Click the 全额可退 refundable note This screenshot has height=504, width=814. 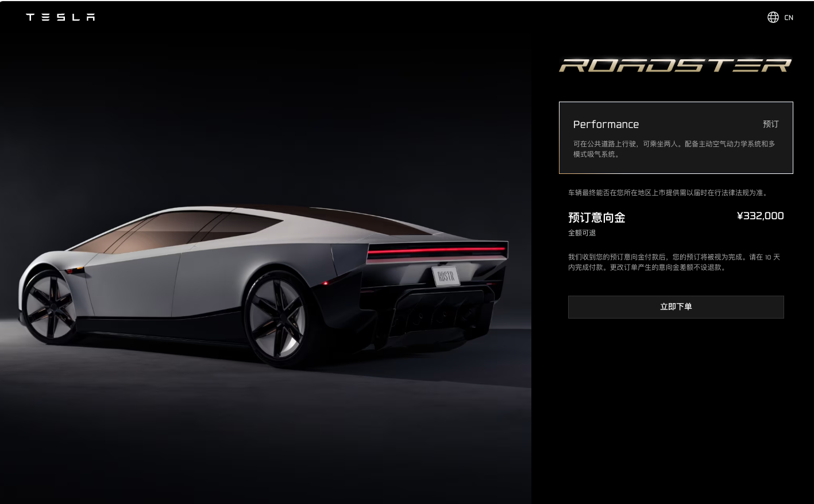coord(582,233)
